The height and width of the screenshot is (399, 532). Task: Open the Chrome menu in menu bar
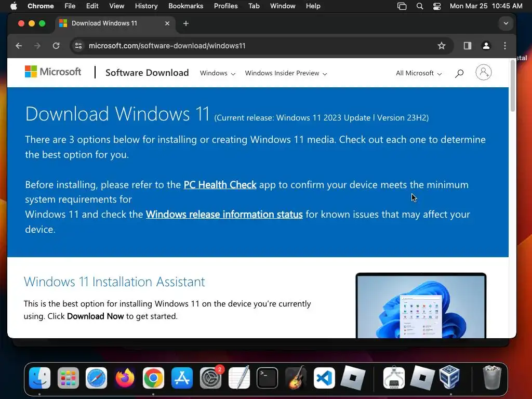[x=41, y=6]
